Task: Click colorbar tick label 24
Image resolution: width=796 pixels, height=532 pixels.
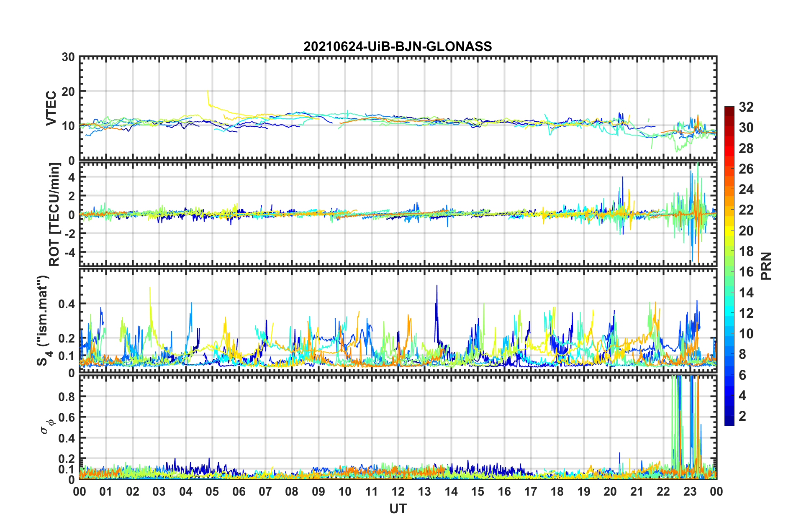Action: [746, 189]
